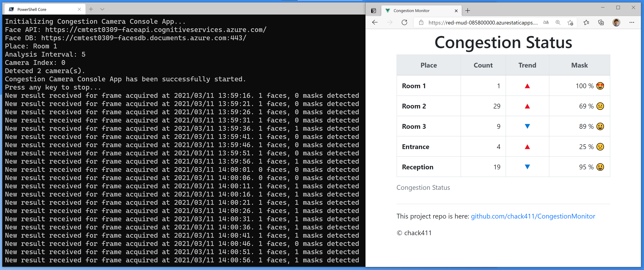This screenshot has height=270, width=644.
Task: Click the Room 2 upward trend arrow icon
Action: tap(527, 106)
